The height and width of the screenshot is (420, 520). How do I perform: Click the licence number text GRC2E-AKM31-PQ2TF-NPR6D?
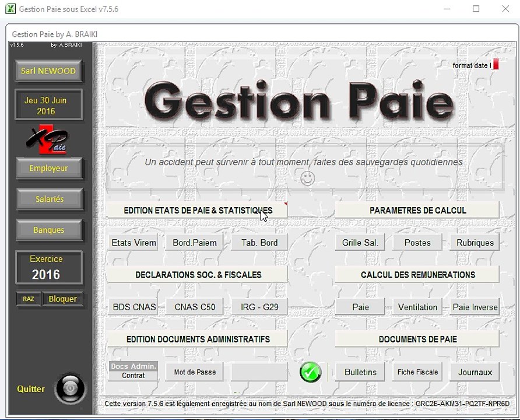[x=462, y=404]
